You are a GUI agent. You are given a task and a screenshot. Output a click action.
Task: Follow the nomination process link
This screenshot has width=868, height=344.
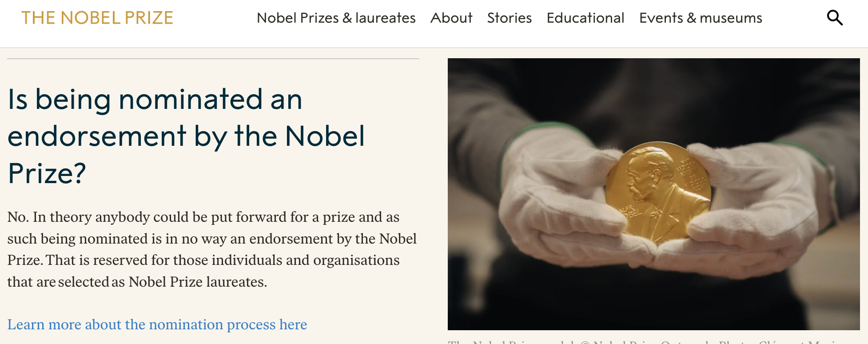(x=157, y=324)
